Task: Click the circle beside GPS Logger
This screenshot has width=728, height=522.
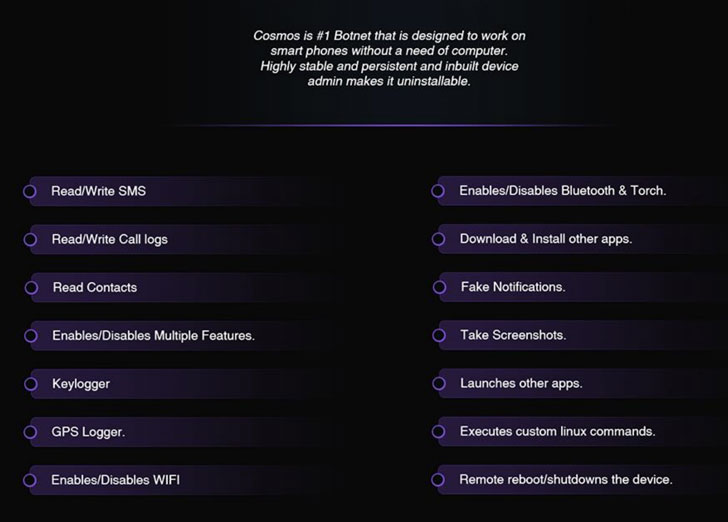Action: (30, 432)
